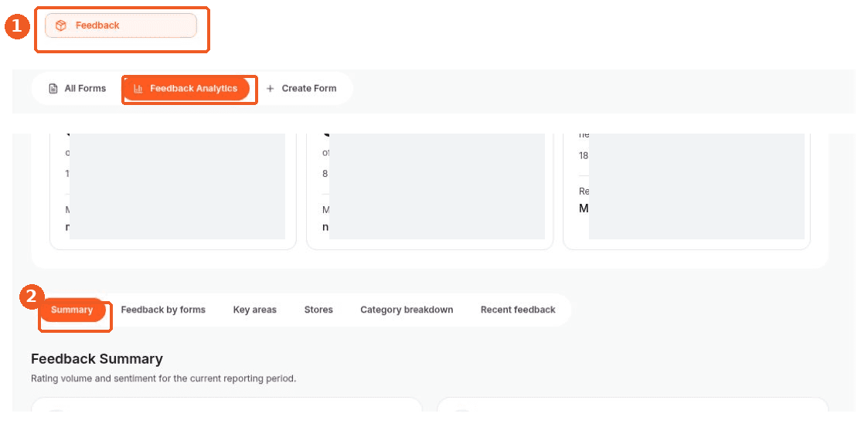The height and width of the screenshot is (427, 868).
Task: Switch to Feedback by forms tab
Action: (163, 310)
